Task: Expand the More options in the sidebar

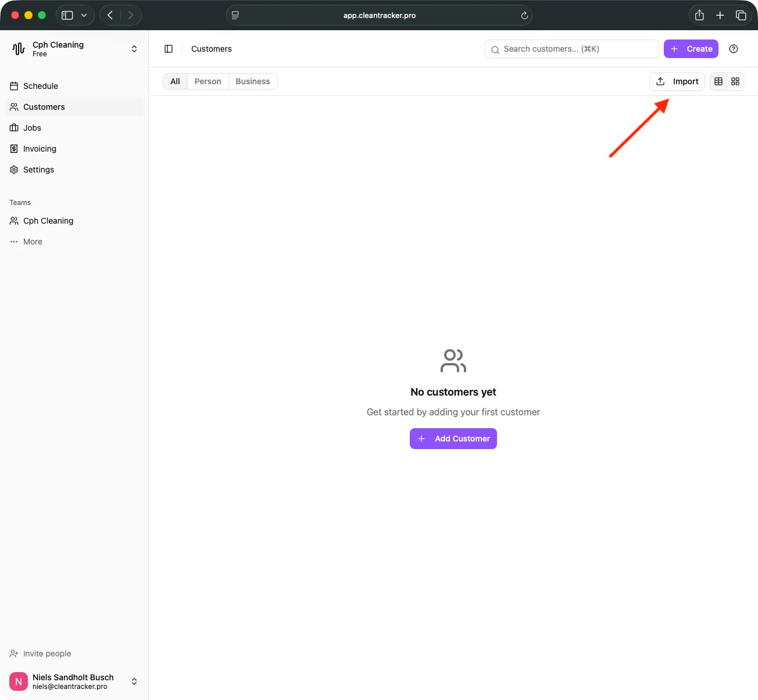Action: pos(13,242)
